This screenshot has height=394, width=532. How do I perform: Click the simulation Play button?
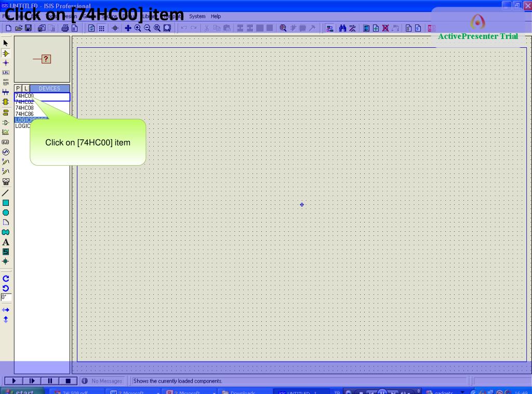point(14,381)
